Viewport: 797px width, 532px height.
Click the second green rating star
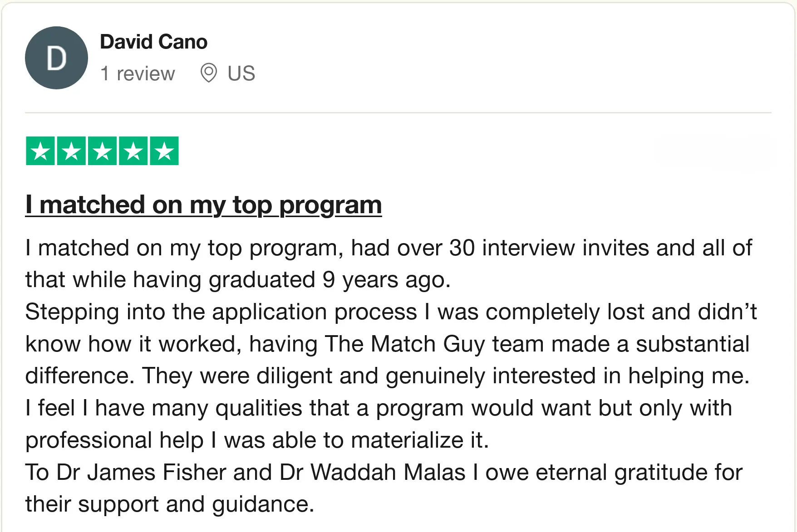click(72, 151)
